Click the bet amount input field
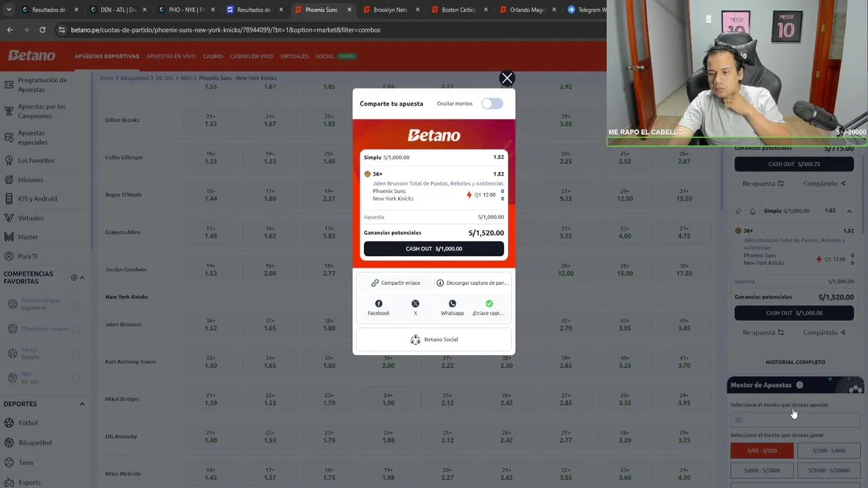 pos(795,420)
